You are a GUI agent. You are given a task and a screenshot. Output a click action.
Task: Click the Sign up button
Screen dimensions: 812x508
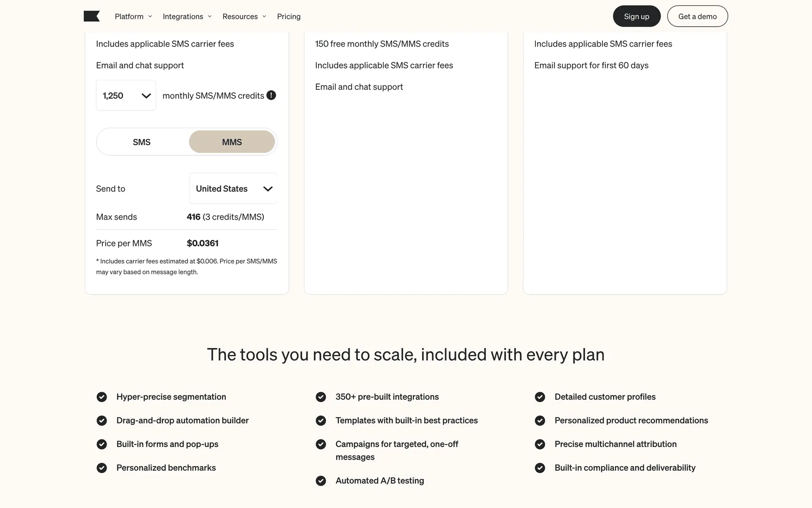click(x=636, y=17)
